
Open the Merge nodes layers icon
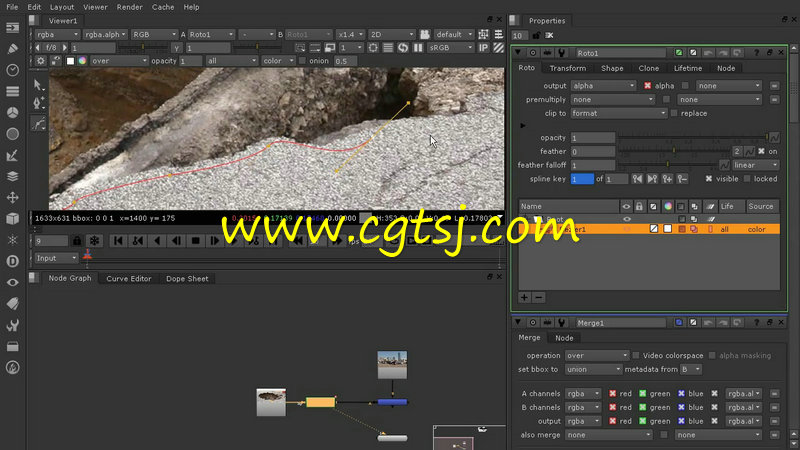tap(12, 176)
